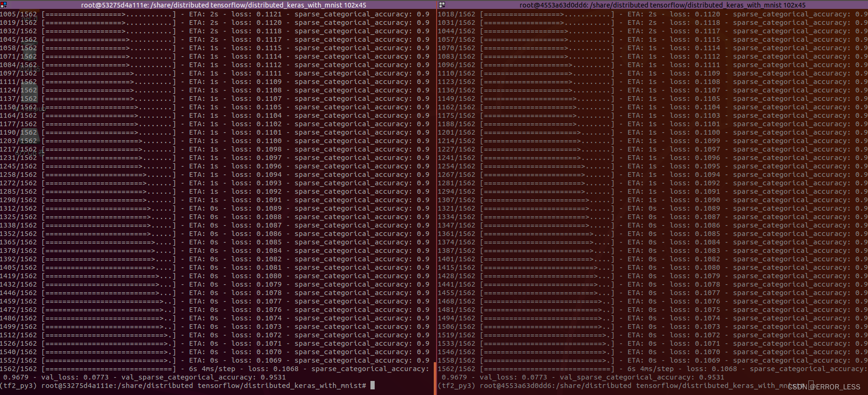Screen dimensions: 868x395
Task: Click step counter 1526/1562 in left terminal
Action: [x=18, y=343]
